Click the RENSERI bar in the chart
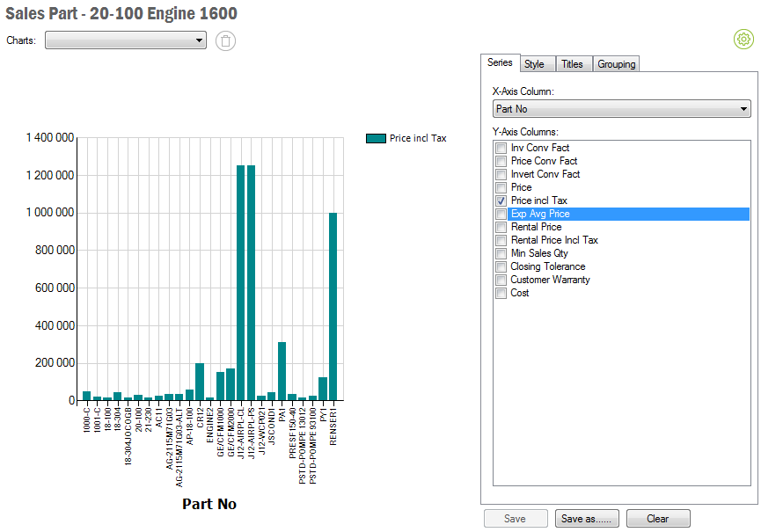Image resolution: width=761 pixels, height=532 pixels. (x=333, y=306)
